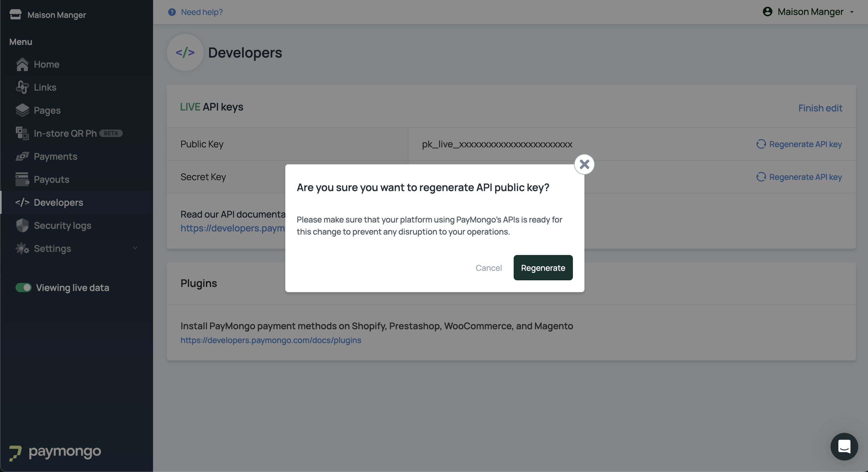Click the LIVE API keys heading
Image resolution: width=868 pixels, height=472 pixels.
(x=212, y=107)
